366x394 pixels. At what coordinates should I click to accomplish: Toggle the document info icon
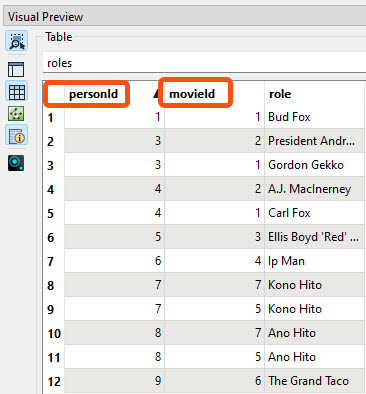click(x=17, y=135)
